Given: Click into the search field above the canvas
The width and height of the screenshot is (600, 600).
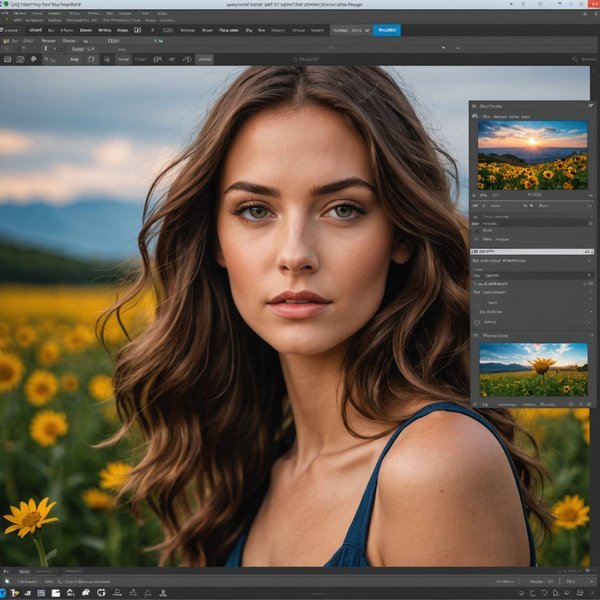Looking at the screenshot, I should pyautogui.click(x=306, y=60).
